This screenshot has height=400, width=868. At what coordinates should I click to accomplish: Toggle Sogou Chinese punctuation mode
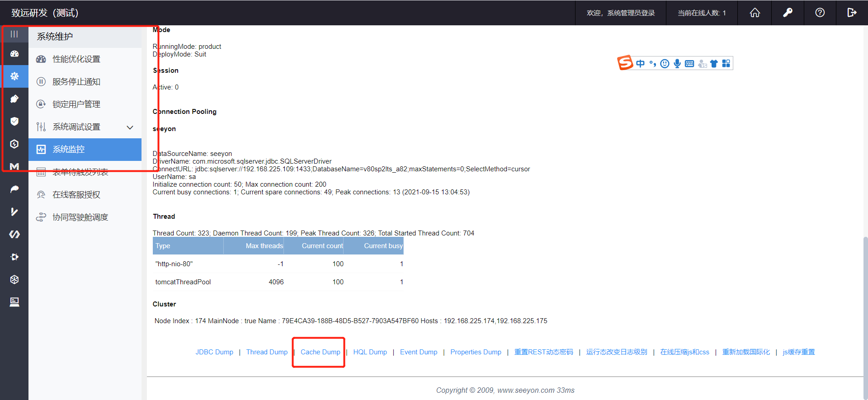tap(652, 64)
